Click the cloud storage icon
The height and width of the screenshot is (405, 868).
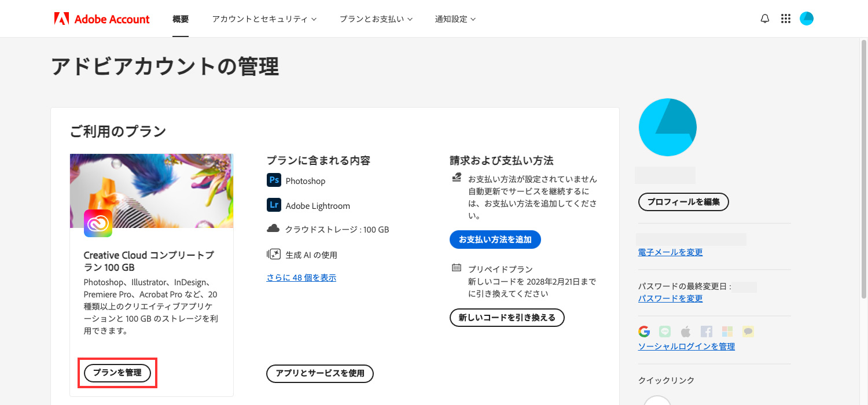tap(273, 229)
